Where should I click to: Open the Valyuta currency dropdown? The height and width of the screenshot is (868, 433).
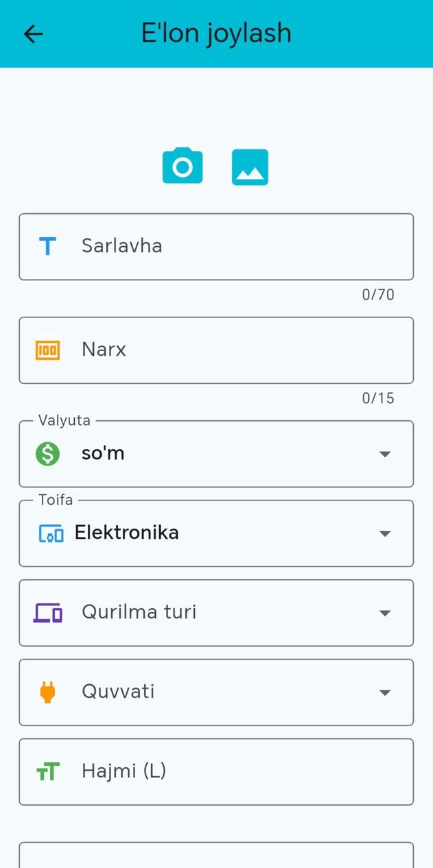(x=385, y=453)
